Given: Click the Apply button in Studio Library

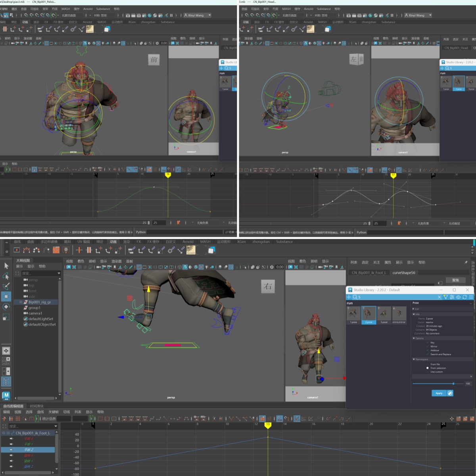Looking at the screenshot, I should tap(439, 393).
